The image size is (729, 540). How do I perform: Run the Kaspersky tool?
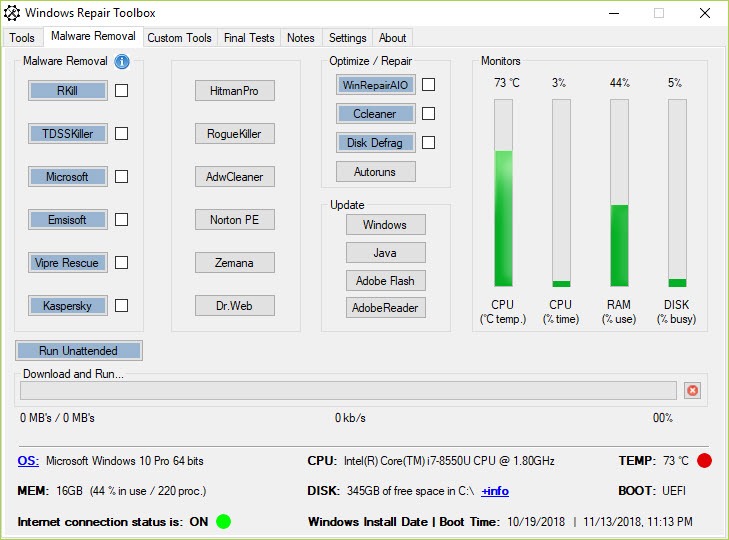[x=67, y=306]
